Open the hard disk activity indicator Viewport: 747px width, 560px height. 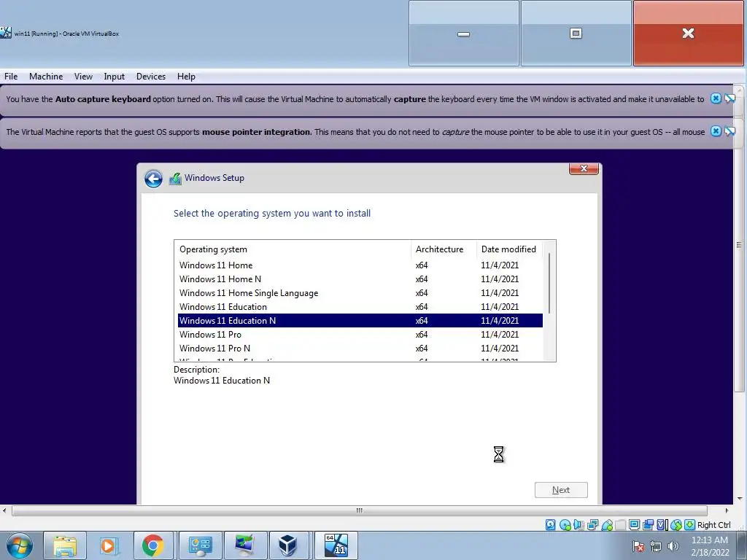pos(550,525)
